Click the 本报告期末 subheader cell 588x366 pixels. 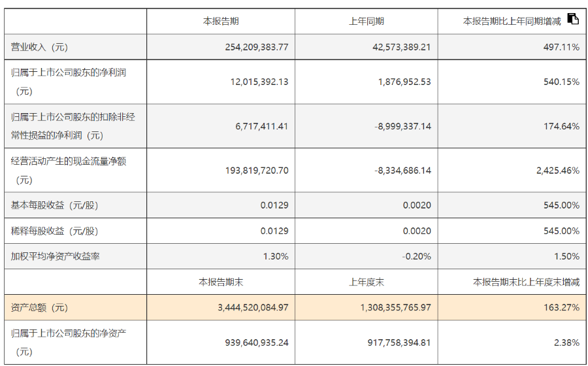pyautogui.click(x=221, y=282)
